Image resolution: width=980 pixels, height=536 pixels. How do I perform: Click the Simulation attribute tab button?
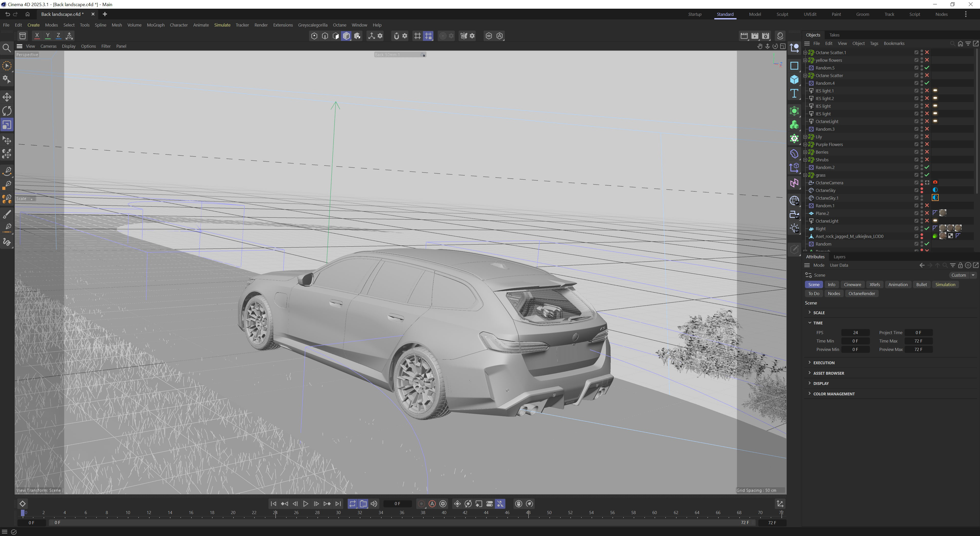pyautogui.click(x=945, y=285)
